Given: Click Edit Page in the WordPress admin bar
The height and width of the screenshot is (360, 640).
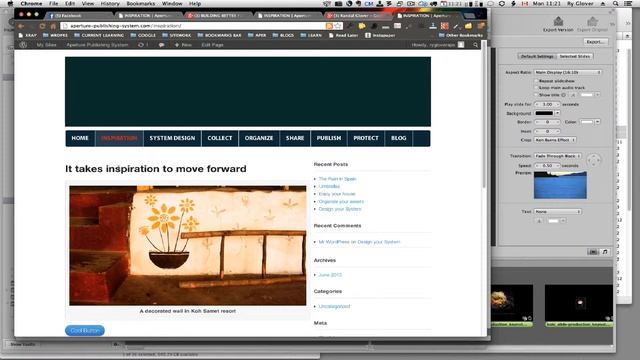Looking at the screenshot, I should coord(212,45).
